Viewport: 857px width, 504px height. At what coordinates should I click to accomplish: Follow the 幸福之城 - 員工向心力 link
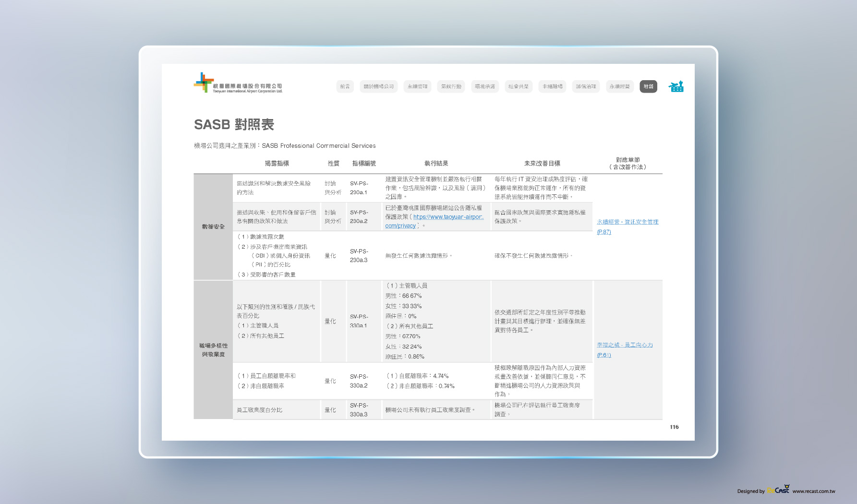[625, 345]
